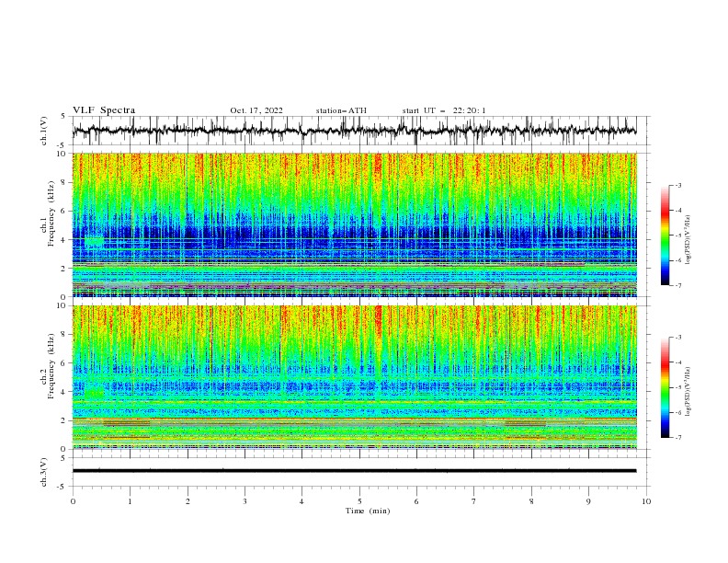Image resolution: width=728 pixels, height=563 pixels.
Task: Click the ch.2 colorbar "log(PSD)(V²/Hz)" label
Action: [688, 391]
